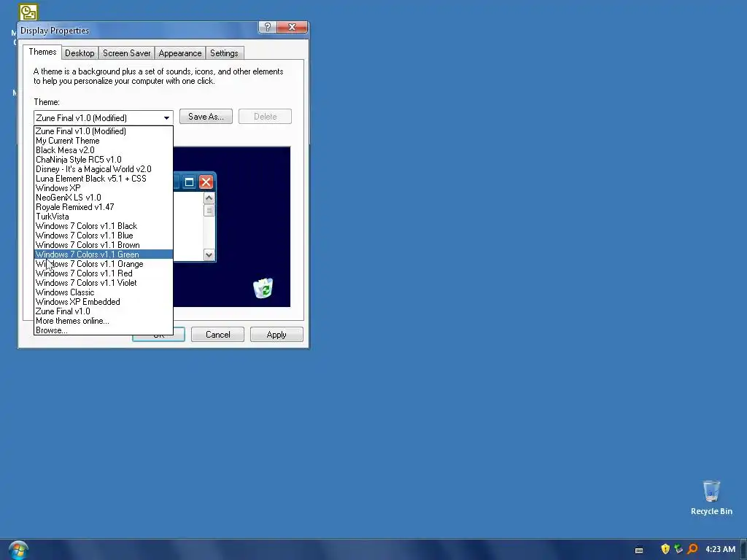
Task: Switch to the Themes tab
Action: pos(42,52)
